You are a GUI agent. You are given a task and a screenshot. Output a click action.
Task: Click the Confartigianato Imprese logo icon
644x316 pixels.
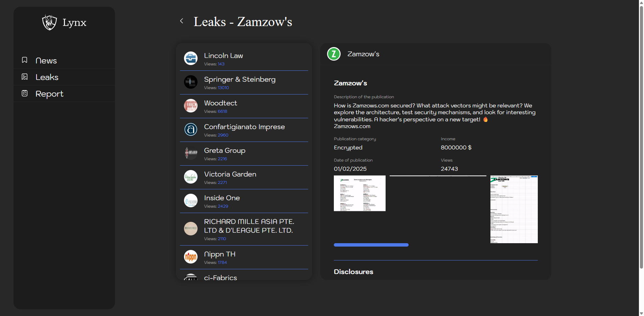click(191, 129)
